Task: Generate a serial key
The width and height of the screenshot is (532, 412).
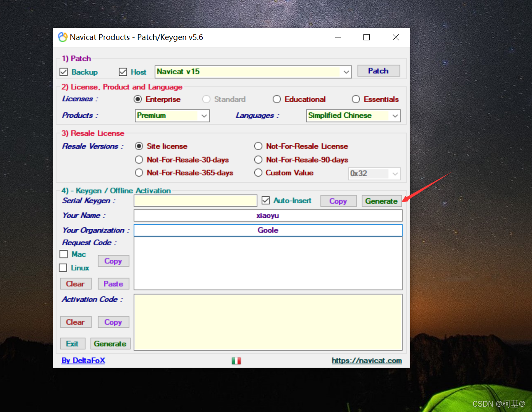Action: coord(382,201)
